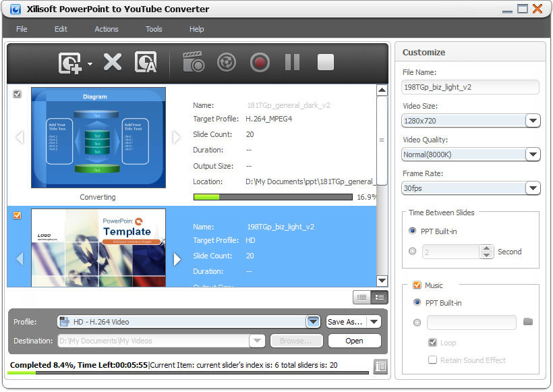Click the Open destination button
This screenshot has height=392, width=553.
pos(354,341)
